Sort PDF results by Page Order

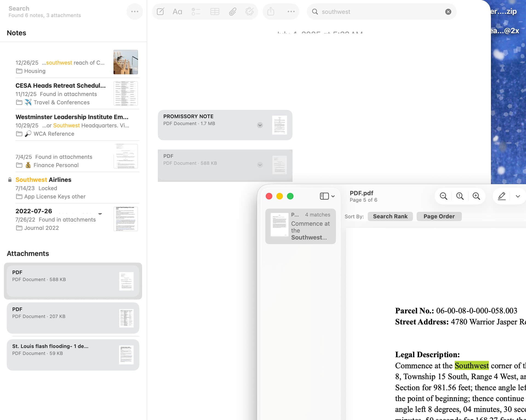[439, 216]
